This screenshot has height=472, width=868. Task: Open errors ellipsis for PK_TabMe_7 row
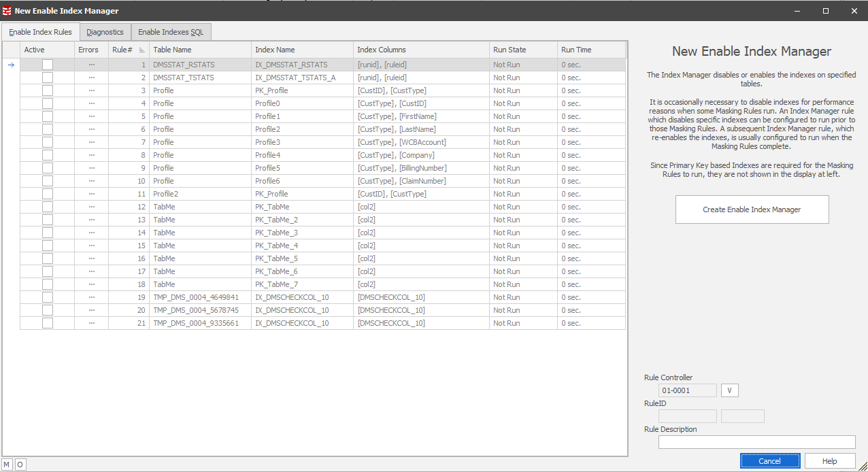click(91, 284)
